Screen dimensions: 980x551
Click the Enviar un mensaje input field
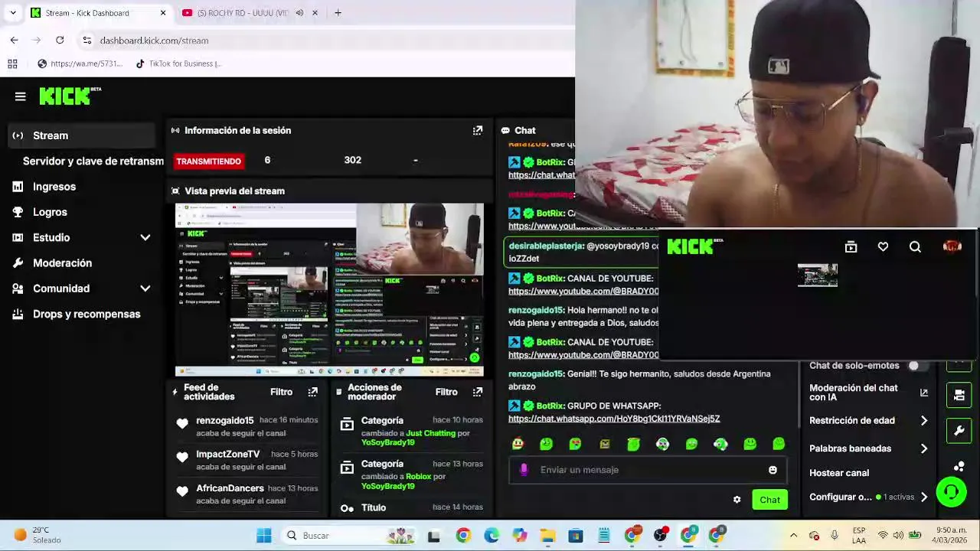[648, 470]
